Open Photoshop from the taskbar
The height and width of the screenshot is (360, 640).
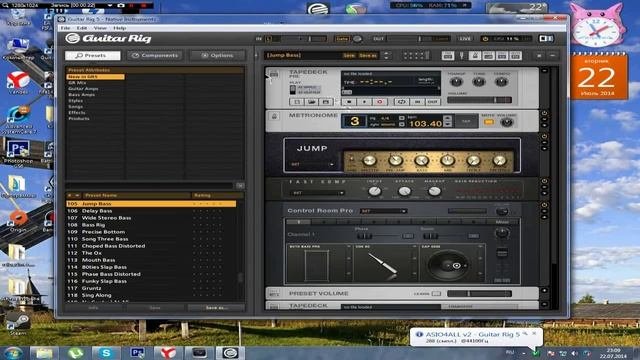click(x=137, y=353)
